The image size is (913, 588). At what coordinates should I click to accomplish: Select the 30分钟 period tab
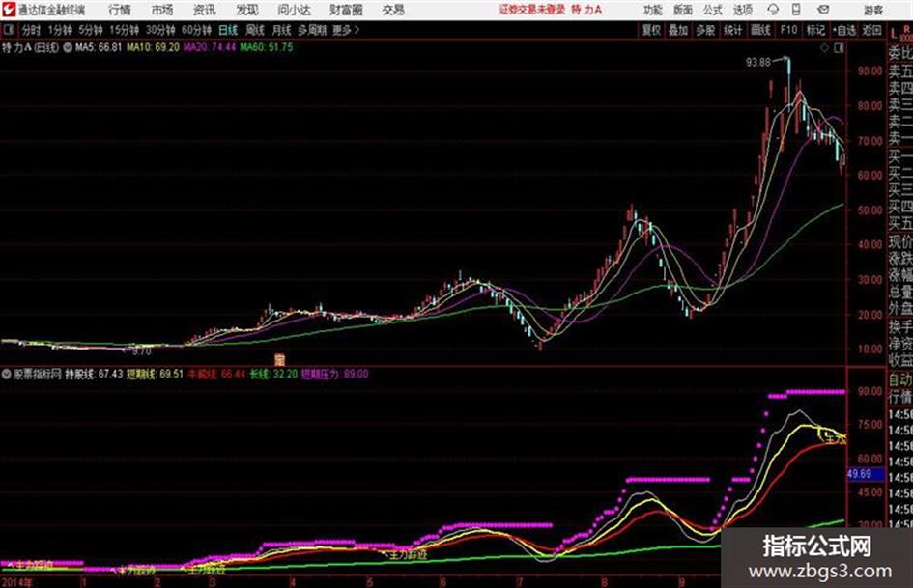point(160,30)
